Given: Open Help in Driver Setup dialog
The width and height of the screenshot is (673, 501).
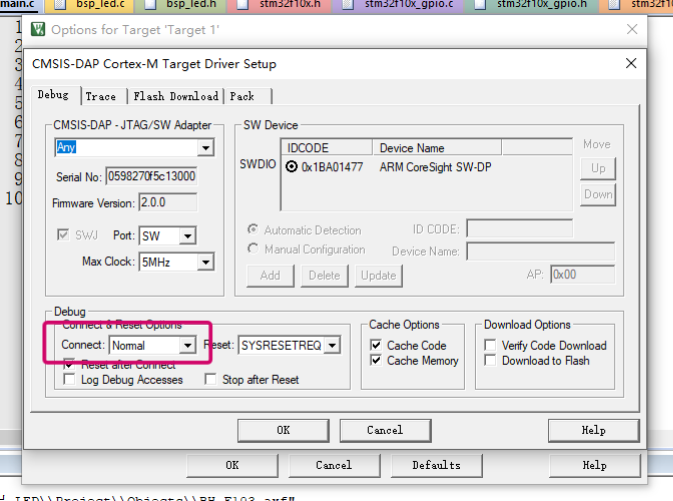Looking at the screenshot, I should click(x=594, y=431).
